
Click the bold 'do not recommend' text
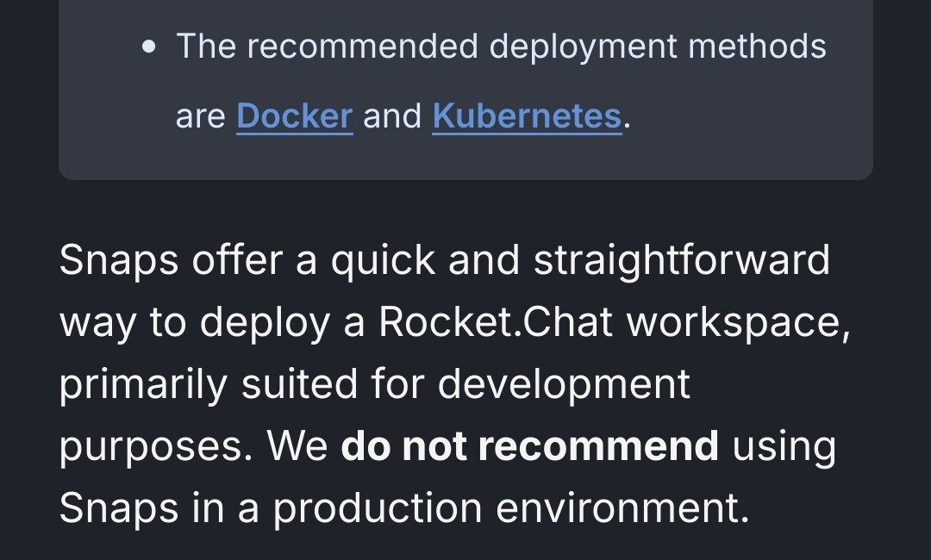(x=529, y=445)
